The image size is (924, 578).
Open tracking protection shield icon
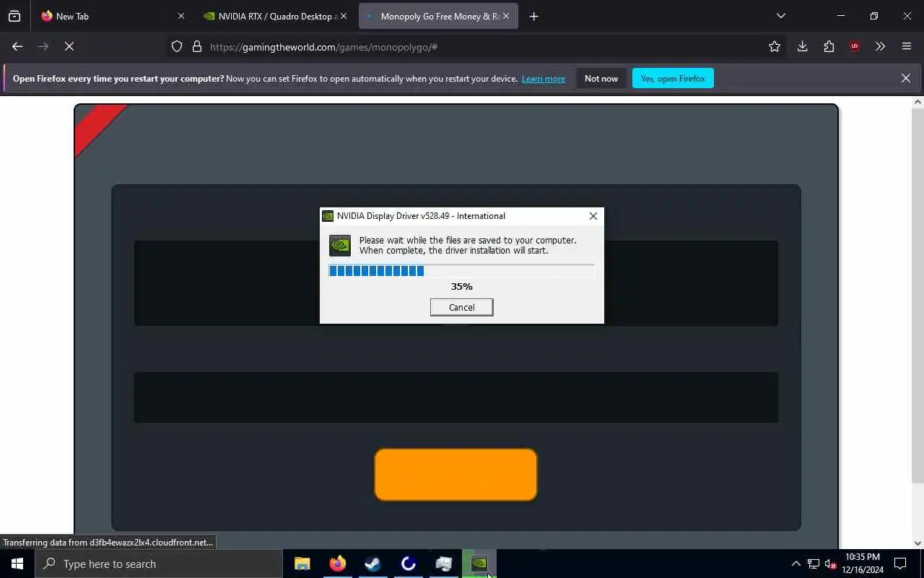pyautogui.click(x=177, y=46)
